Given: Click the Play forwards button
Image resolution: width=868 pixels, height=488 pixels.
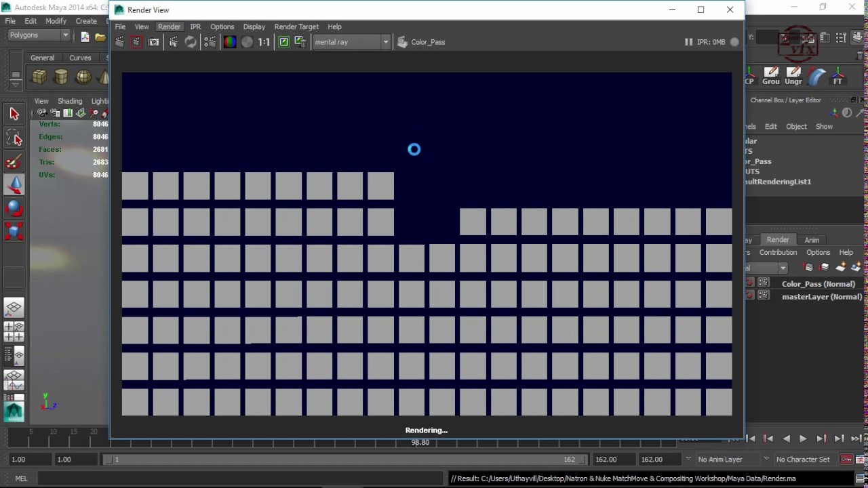Looking at the screenshot, I should [803, 439].
